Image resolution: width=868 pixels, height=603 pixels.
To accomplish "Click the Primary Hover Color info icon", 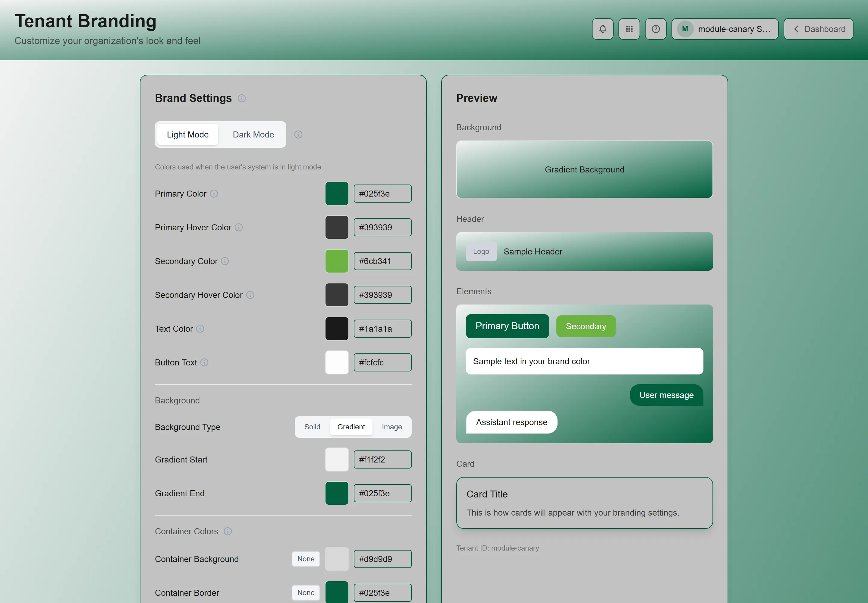I will [239, 227].
